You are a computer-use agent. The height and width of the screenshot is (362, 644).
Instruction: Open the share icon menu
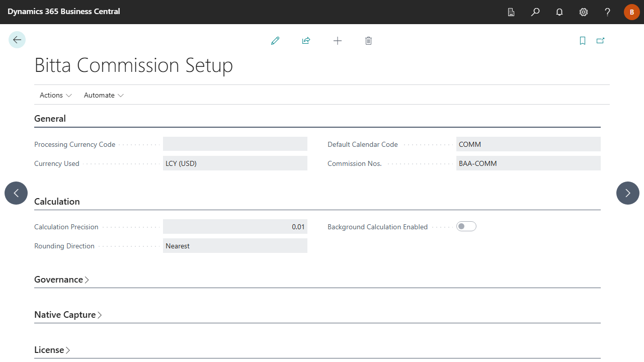point(306,41)
